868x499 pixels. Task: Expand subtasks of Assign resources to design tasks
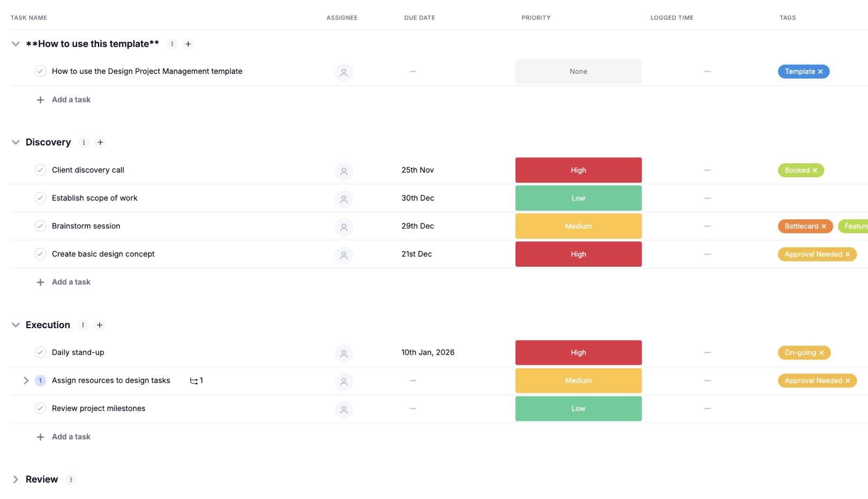[26, 380]
